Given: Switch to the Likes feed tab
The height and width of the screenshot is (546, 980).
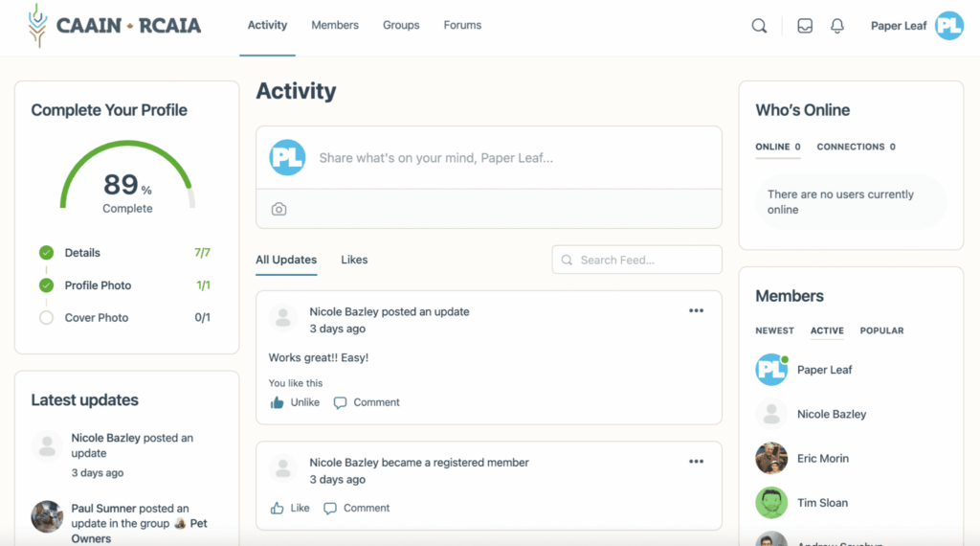Looking at the screenshot, I should click(x=354, y=260).
